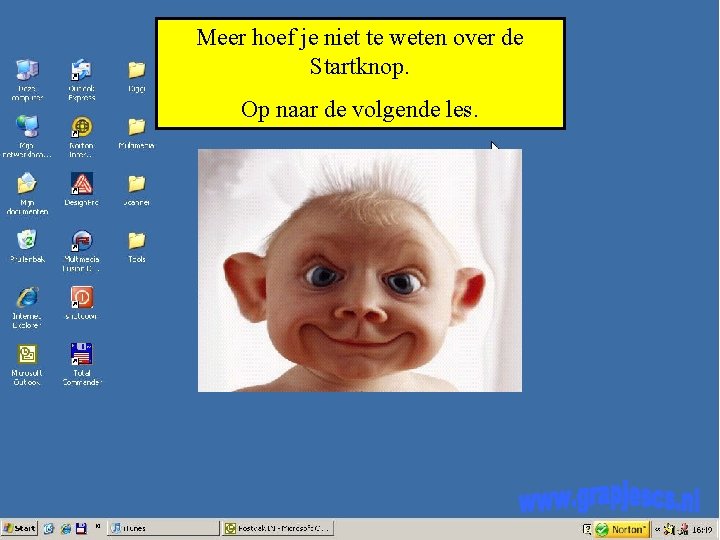Click the floppy disk quick launch icon
This screenshot has width=720, height=540.
point(81,529)
